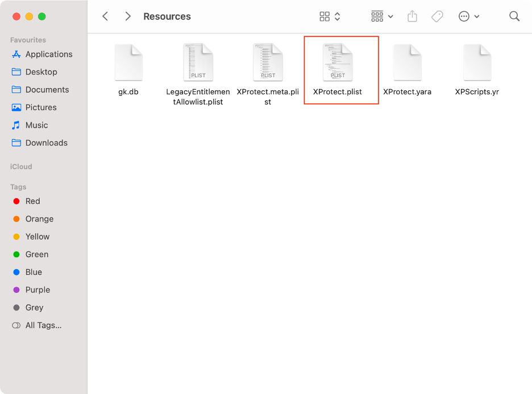This screenshot has height=394, width=532.
Task: Close the Finder window with red button
Action: [x=16, y=16]
